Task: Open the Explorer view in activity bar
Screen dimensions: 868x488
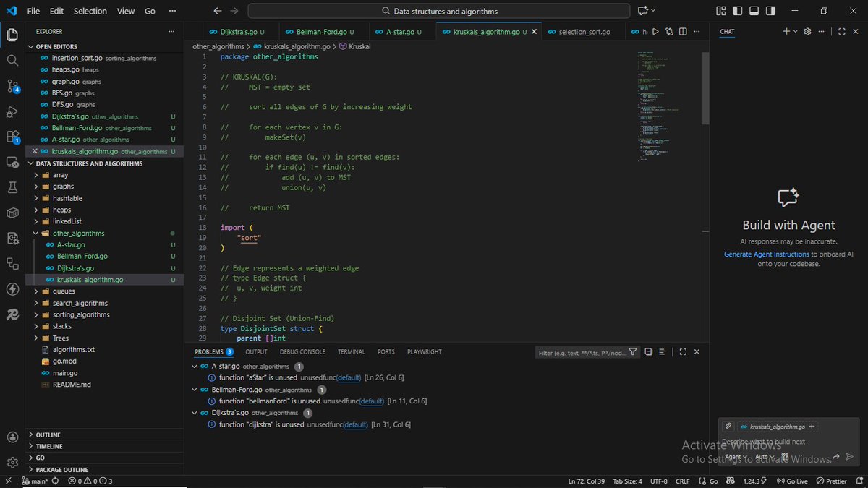Action: click(x=12, y=35)
